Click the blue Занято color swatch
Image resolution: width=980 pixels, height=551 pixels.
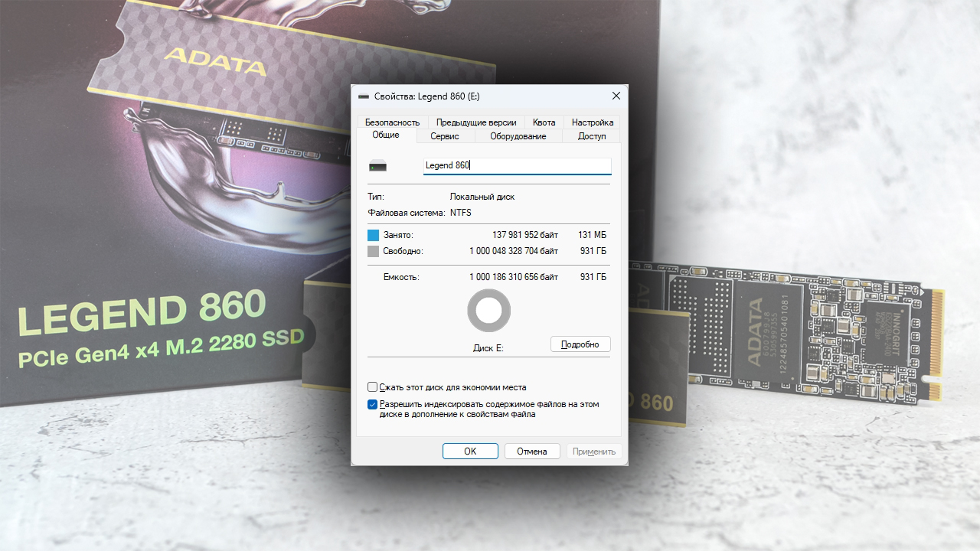click(x=374, y=235)
